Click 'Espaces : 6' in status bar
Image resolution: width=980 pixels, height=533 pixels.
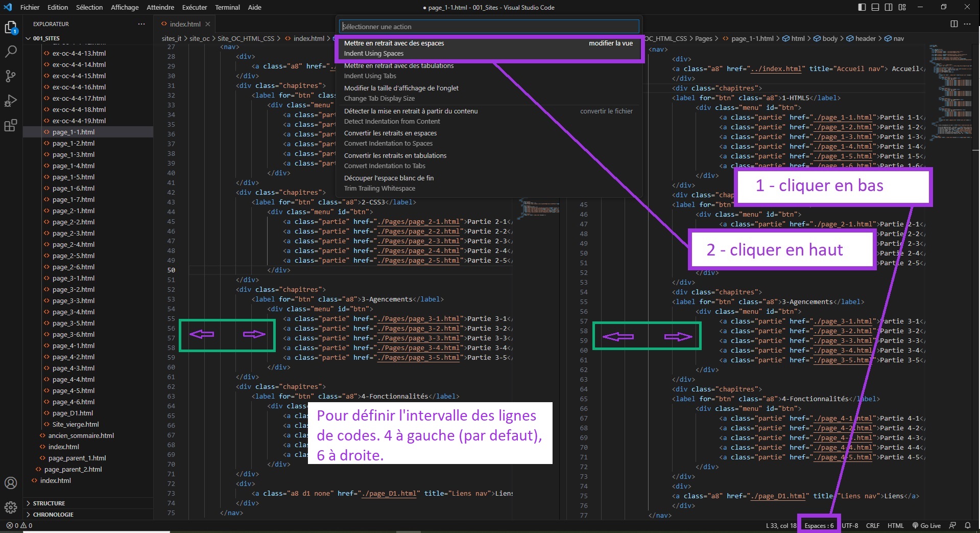coord(819,525)
